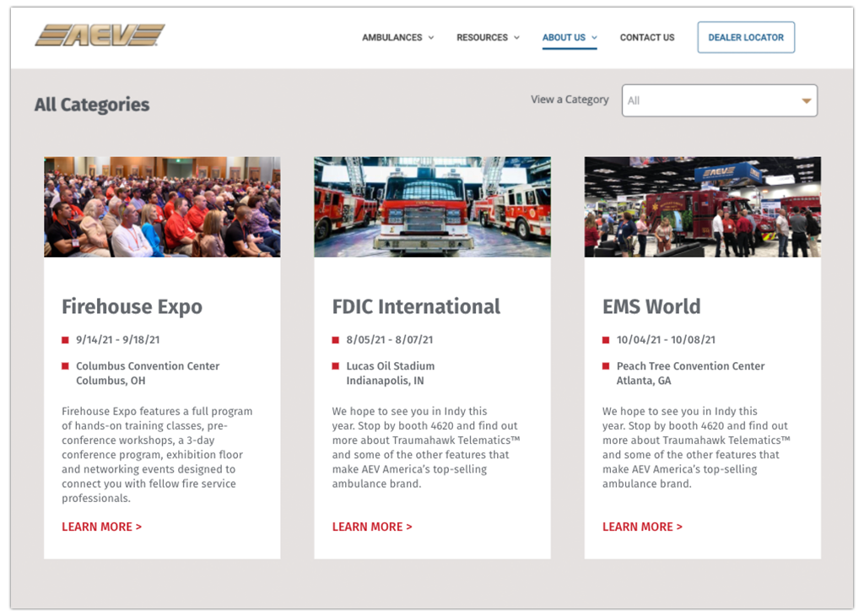Click the 10/04/21 - 10/08/21 date text
Screen dimensions: 864x616
(666, 340)
